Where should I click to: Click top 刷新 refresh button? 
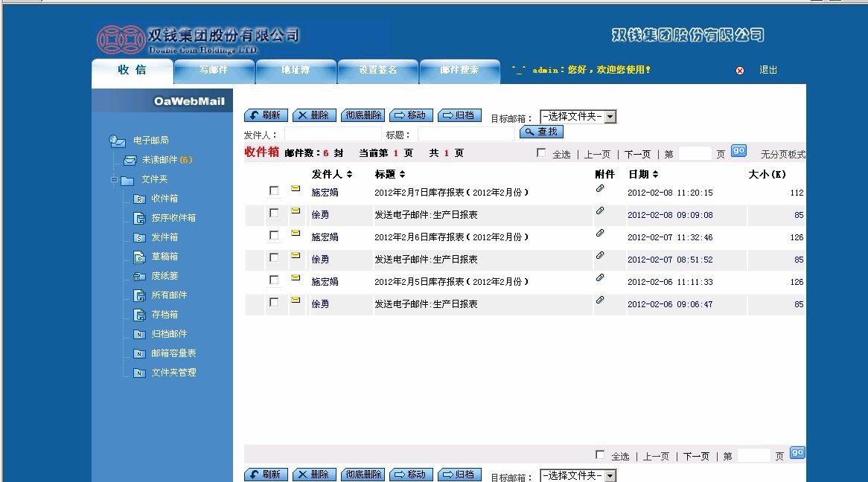point(266,115)
